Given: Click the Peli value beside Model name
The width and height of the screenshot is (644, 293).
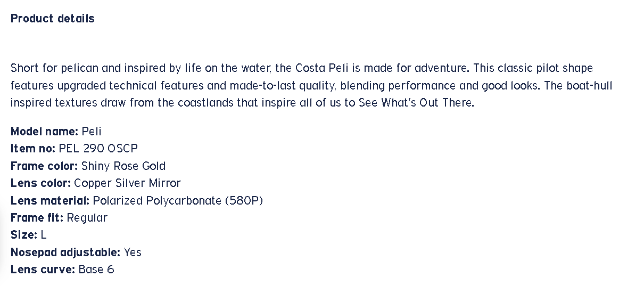Looking at the screenshot, I should 92,132.
